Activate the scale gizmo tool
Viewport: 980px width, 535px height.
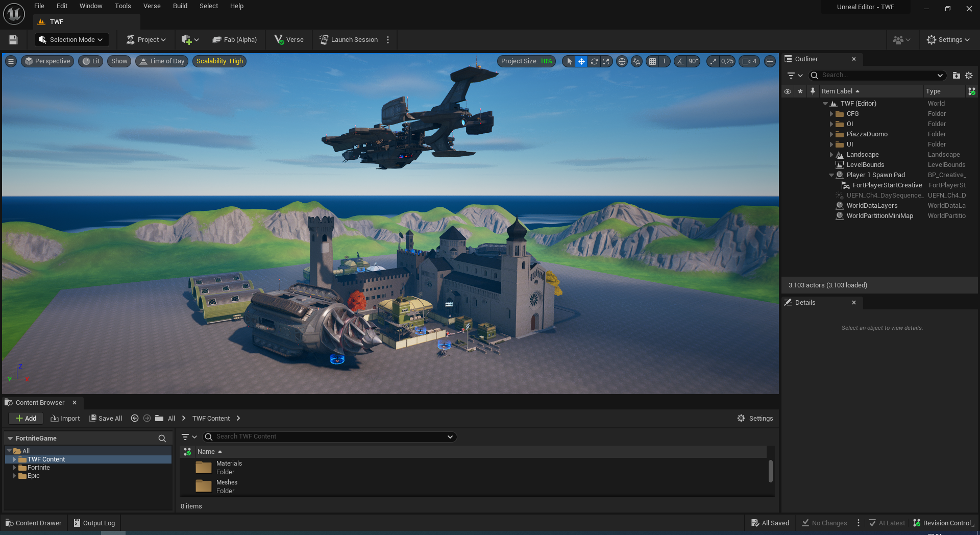point(606,61)
